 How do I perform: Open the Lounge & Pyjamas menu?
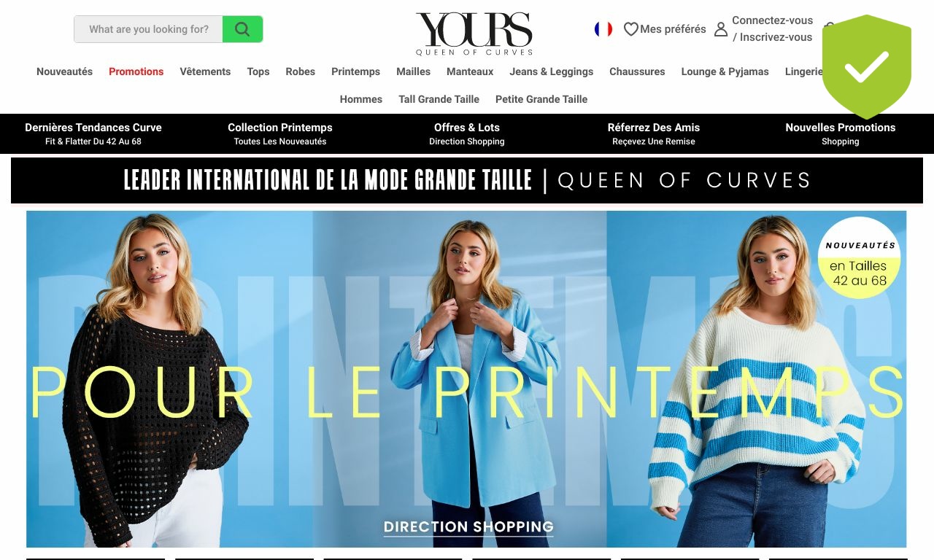coord(725,71)
